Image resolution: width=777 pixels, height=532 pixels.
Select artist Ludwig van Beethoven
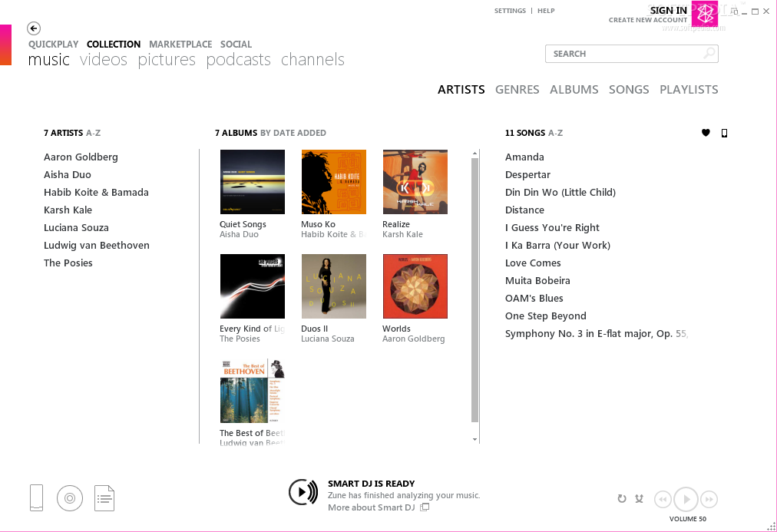[x=97, y=245]
